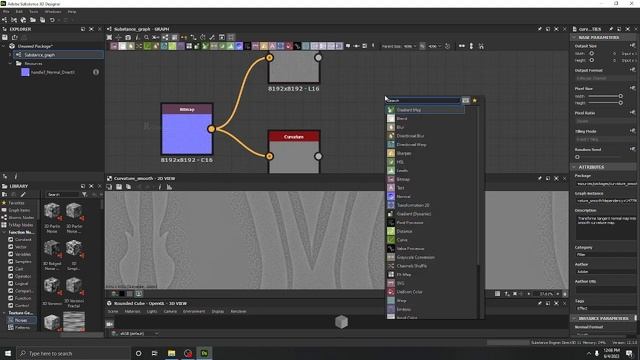Select Noises library category
Image resolution: width=640 pixels, height=360 pixels.
coord(21,320)
